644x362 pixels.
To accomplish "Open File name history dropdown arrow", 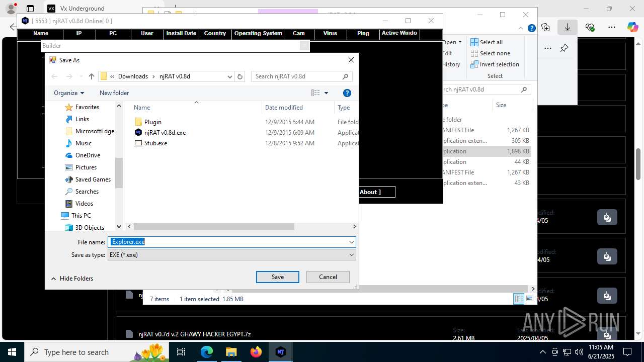I will [x=351, y=242].
